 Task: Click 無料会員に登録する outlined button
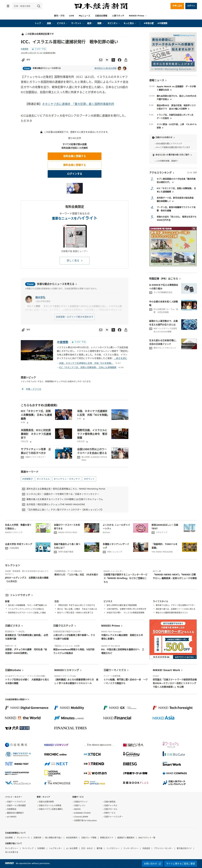point(74,165)
